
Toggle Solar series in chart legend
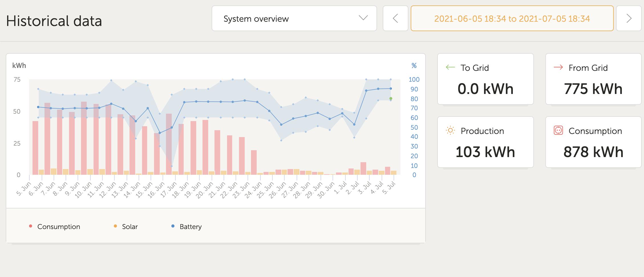tap(129, 226)
